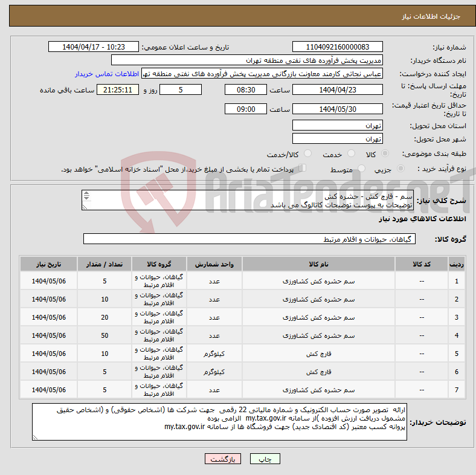Click the remaining time field 21:25:11
This screenshot has height=475, width=476.
tap(118, 89)
